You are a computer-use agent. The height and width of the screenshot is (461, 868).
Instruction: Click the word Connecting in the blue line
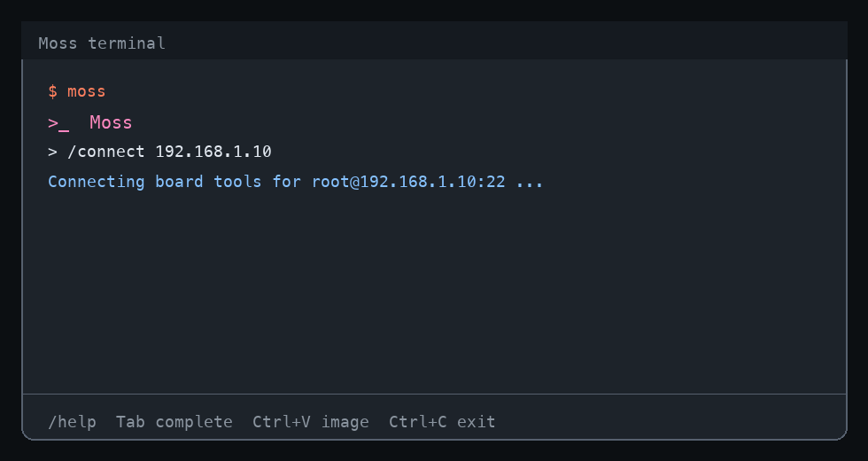coord(97,182)
